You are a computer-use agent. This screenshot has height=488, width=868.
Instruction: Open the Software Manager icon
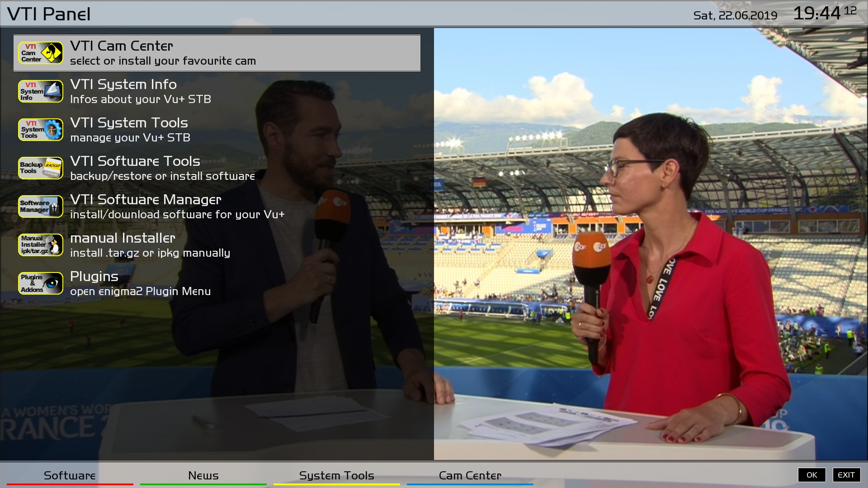41,206
